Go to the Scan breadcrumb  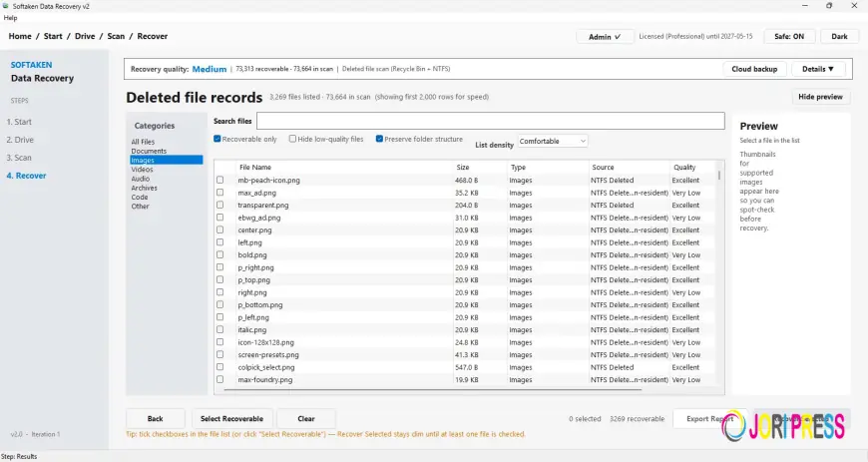[x=116, y=36]
